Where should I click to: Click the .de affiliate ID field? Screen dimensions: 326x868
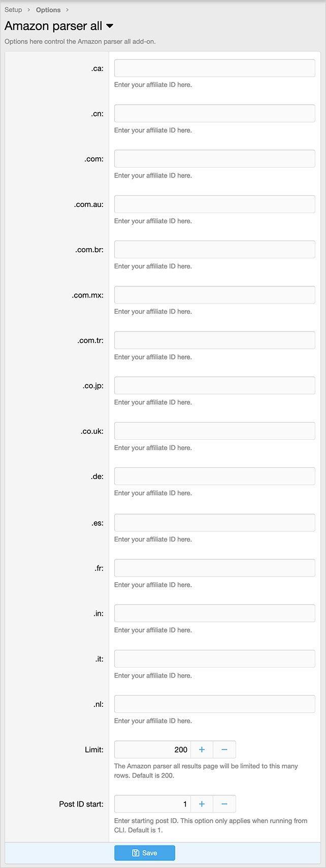coord(214,476)
